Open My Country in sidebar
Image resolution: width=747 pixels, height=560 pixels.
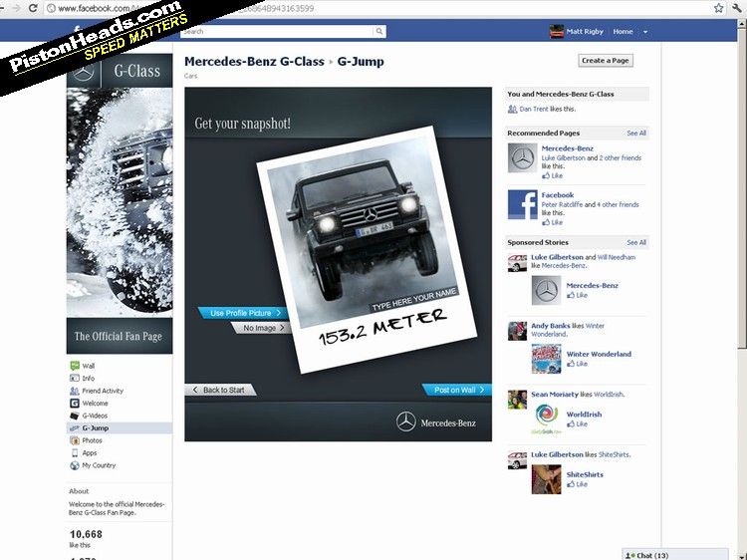click(x=99, y=465)
